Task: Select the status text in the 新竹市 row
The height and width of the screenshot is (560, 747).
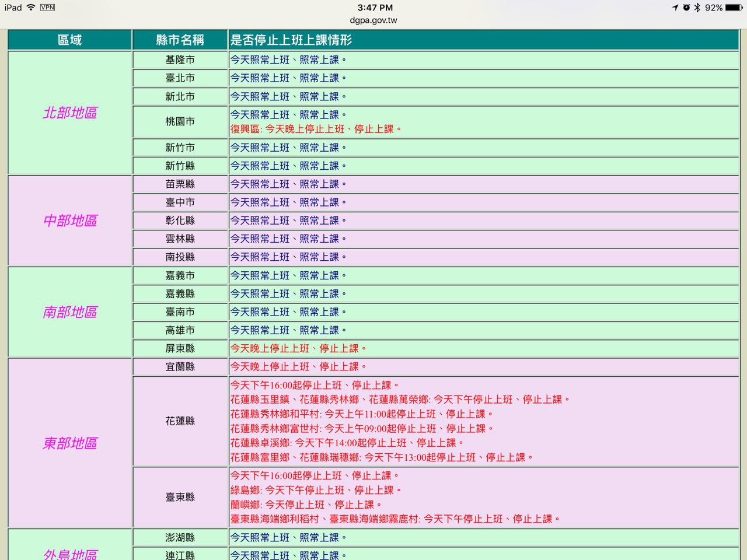Action: click(289, 148)
